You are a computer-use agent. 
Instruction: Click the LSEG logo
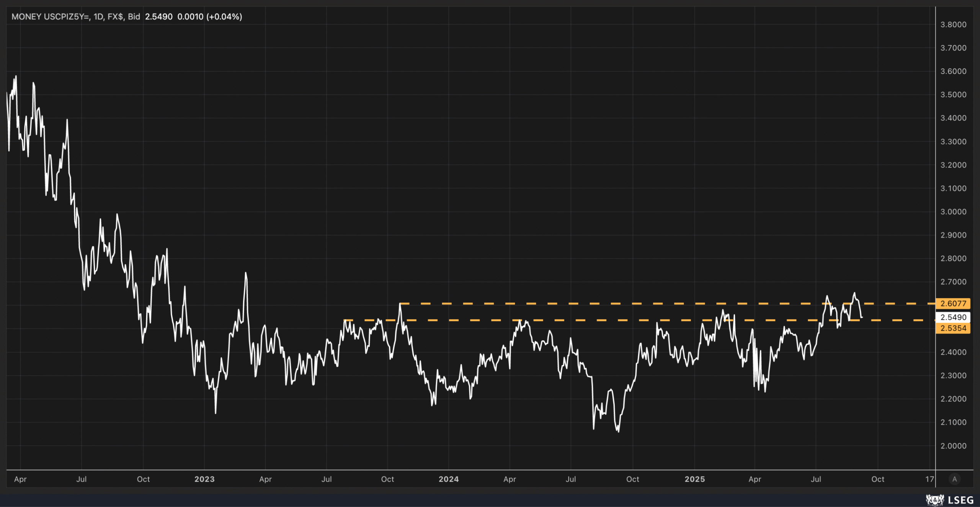click(x=950, y=500)
